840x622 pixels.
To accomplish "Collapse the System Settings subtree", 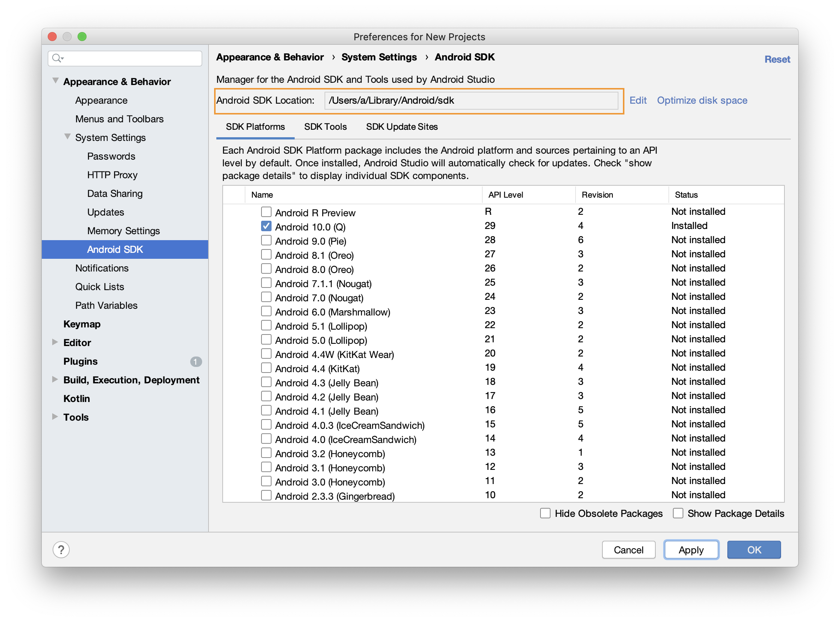I will 68,137.
